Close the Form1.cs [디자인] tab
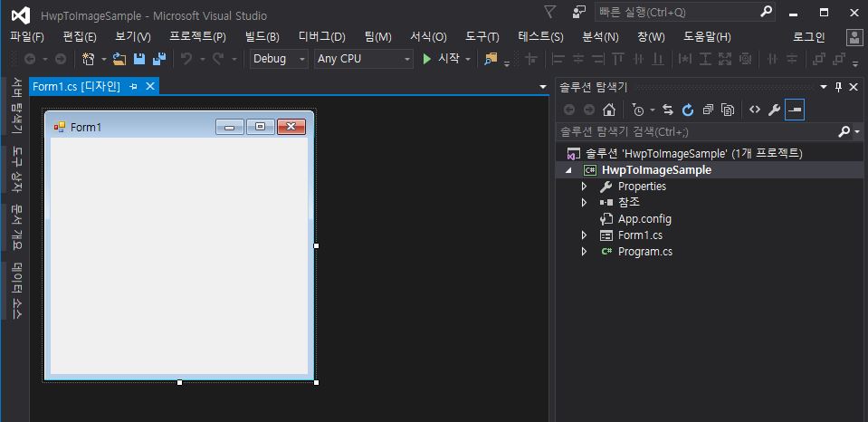 tap(150, 86)
